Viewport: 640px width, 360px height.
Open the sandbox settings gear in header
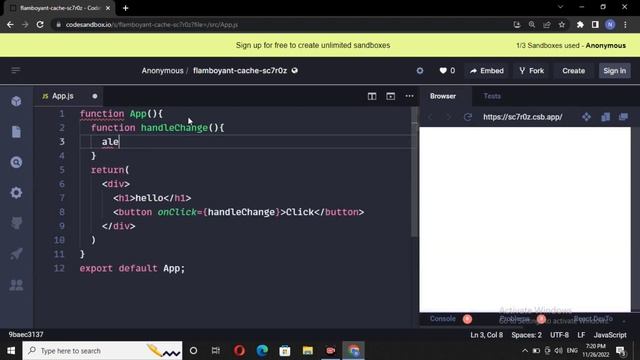tap(420, 71)
